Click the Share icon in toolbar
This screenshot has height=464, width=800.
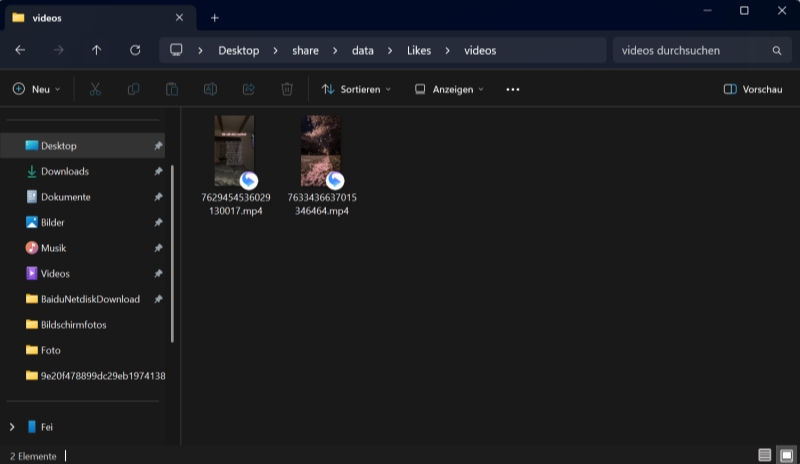[x=248, y=89]
